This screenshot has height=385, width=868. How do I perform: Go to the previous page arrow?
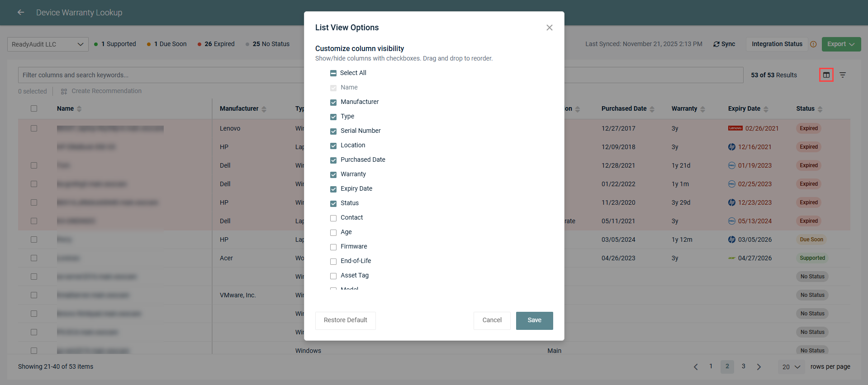tap(696, 367)
